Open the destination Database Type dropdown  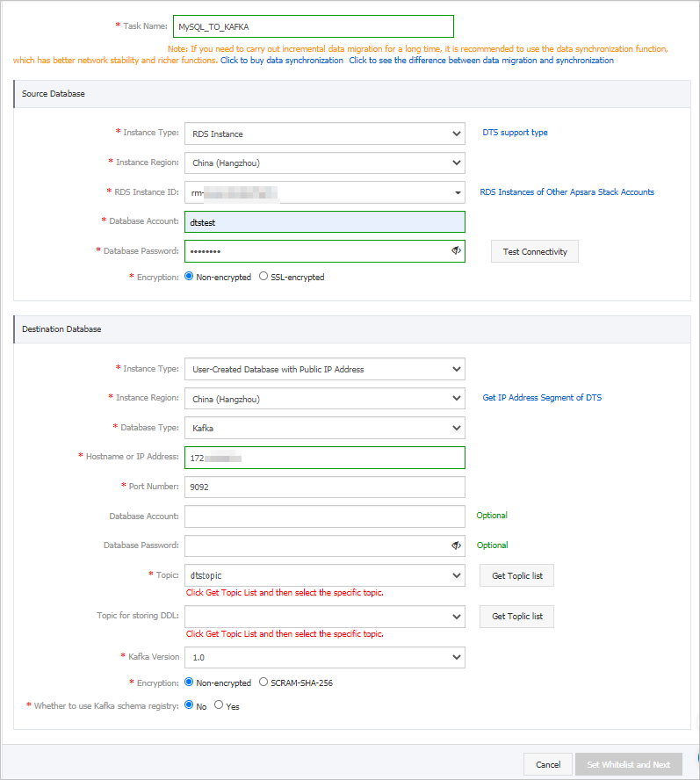point(457,428)
